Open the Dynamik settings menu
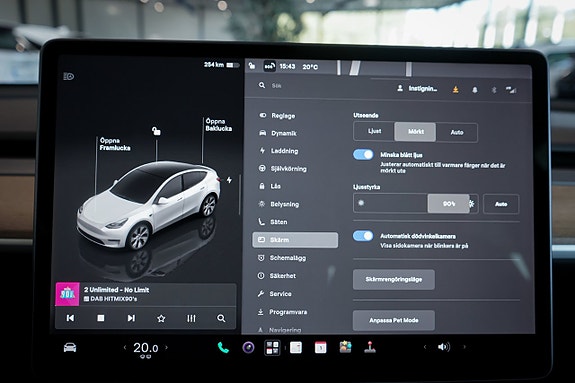The width and height of the screenshot is (575, 383). pos(278,133)
